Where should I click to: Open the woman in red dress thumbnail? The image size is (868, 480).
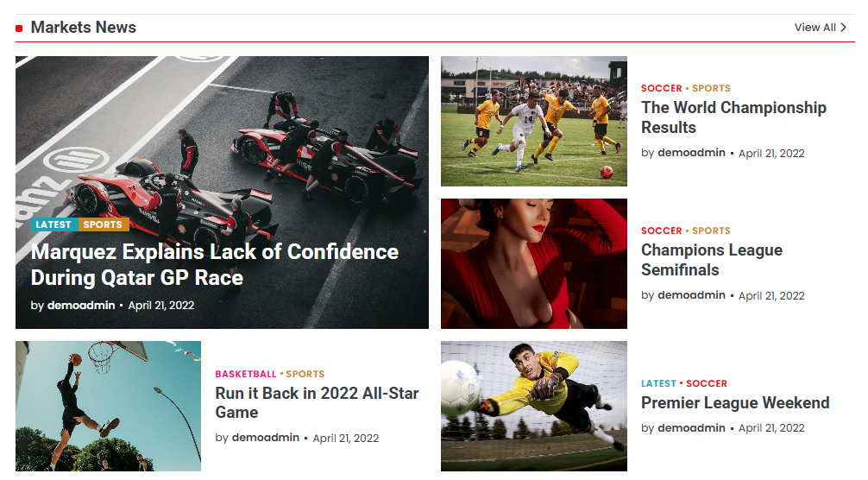coord(533,263)
